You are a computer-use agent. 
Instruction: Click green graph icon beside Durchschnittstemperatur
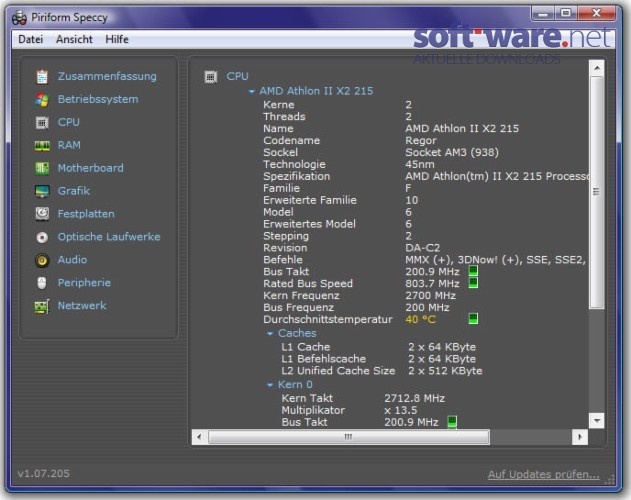473,319
